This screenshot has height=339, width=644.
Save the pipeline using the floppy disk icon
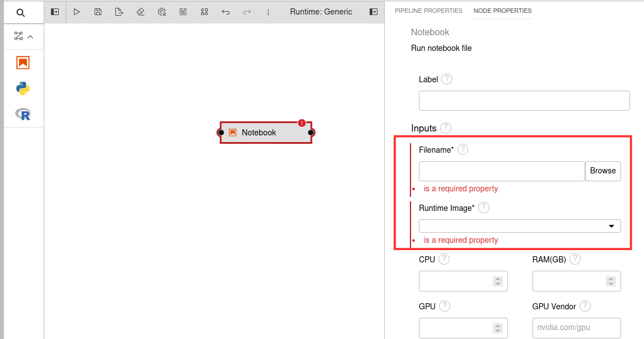pos(98,12)
